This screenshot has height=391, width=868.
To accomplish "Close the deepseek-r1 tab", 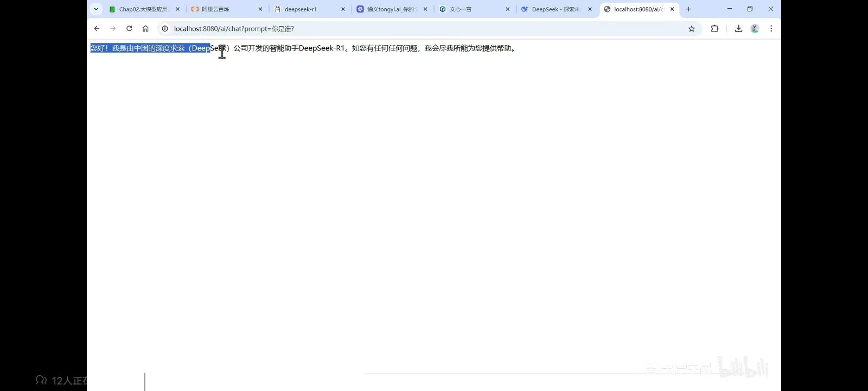I will coord(343,9).
